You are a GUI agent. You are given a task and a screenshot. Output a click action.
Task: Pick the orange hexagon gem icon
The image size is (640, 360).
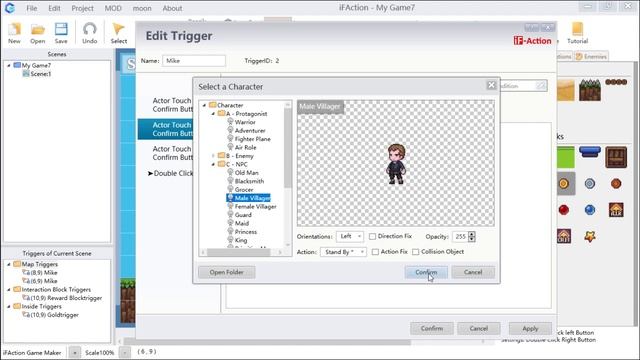tap(616, 184)
